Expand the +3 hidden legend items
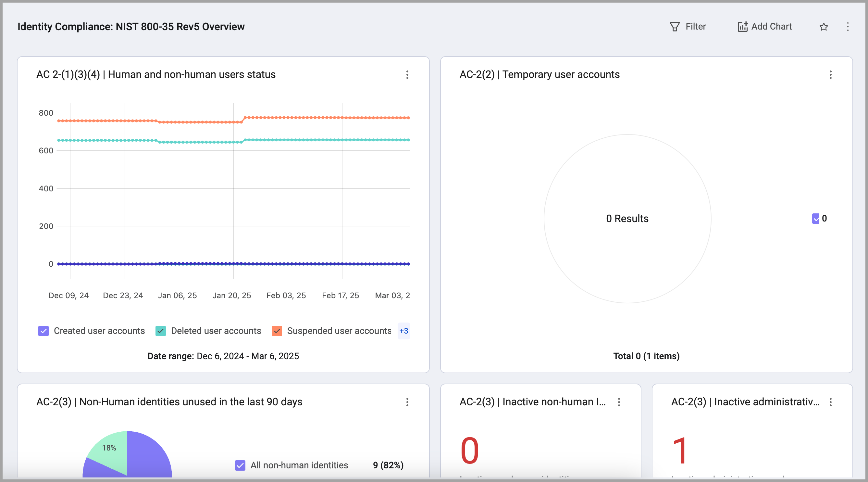 point(403,331)
